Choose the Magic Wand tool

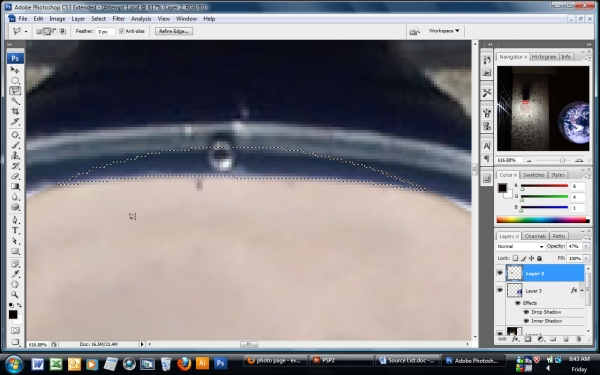click(15, 101)
